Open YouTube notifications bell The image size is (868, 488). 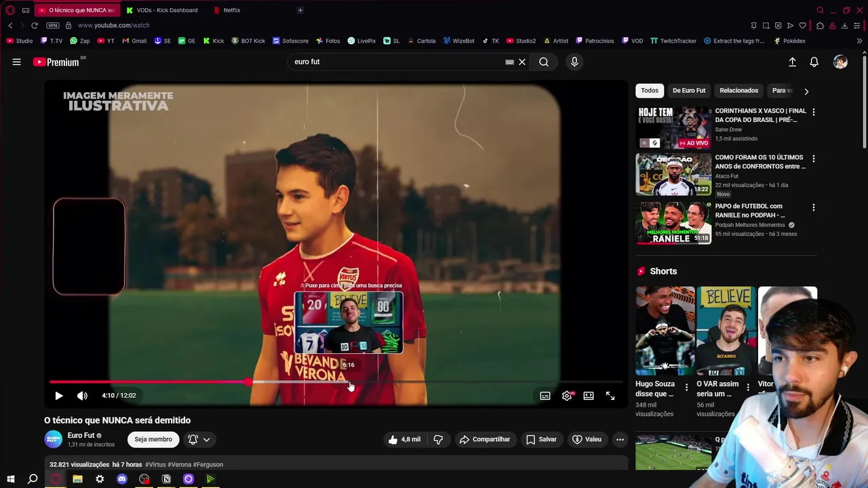pos(814,62)
